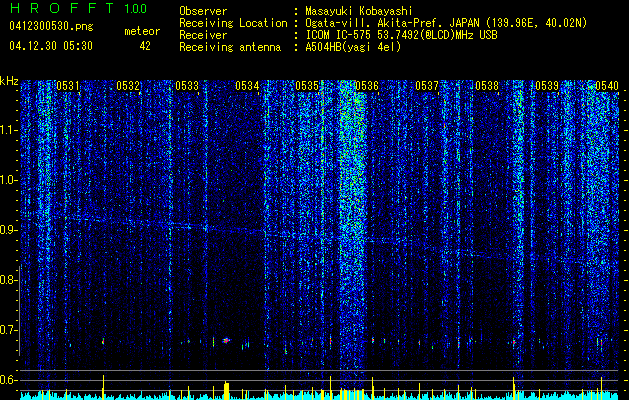Image resolution: width=629 pixels, height=400 pixels.
Task: Click the 0540 time marker
Action: 607,86
